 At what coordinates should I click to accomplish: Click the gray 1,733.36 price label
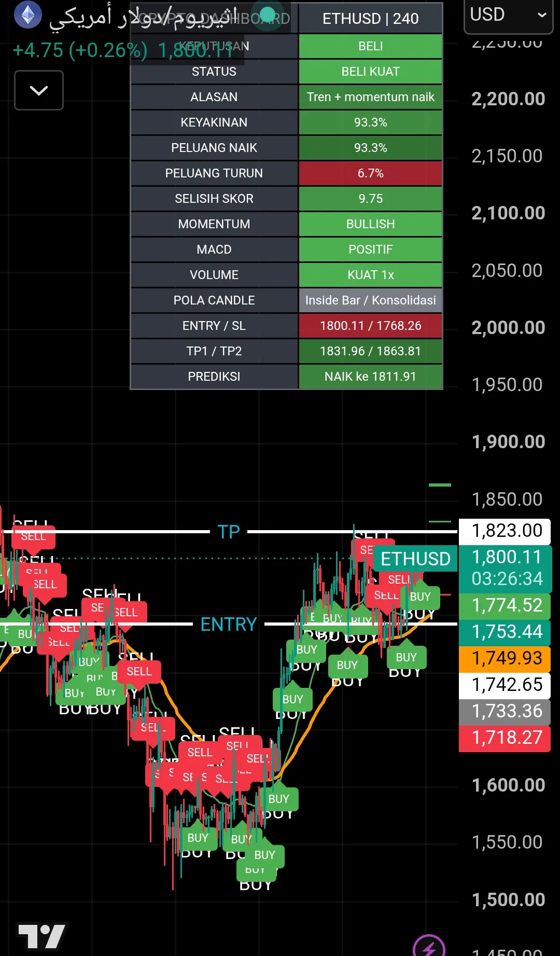click(x=506, y=711)
